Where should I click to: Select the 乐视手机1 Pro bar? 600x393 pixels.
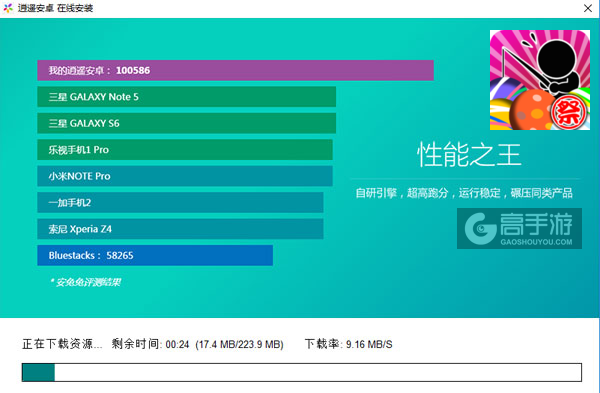point(185,150)
